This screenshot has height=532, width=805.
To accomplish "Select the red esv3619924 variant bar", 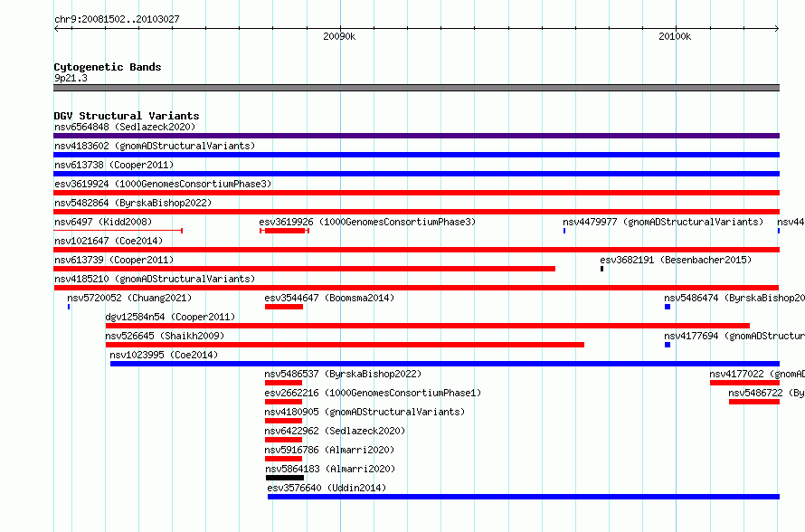I will click(x=416, y=193).
